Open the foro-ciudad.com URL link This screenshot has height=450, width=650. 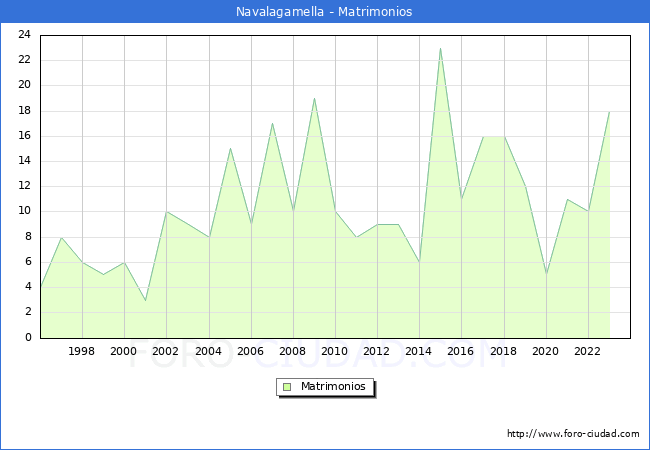point(573,434)
